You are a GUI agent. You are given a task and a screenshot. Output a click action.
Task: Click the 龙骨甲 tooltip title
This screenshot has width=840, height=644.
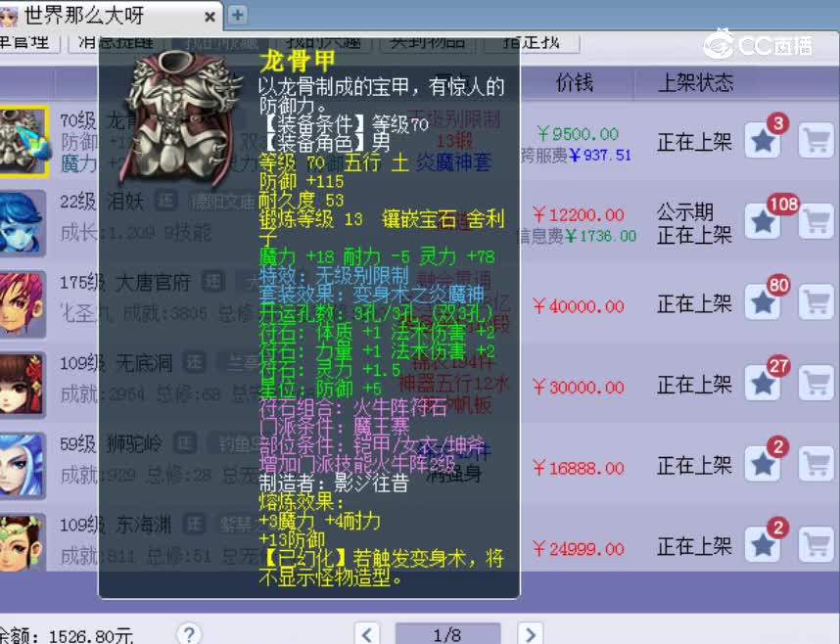click(x=298, y=61)
